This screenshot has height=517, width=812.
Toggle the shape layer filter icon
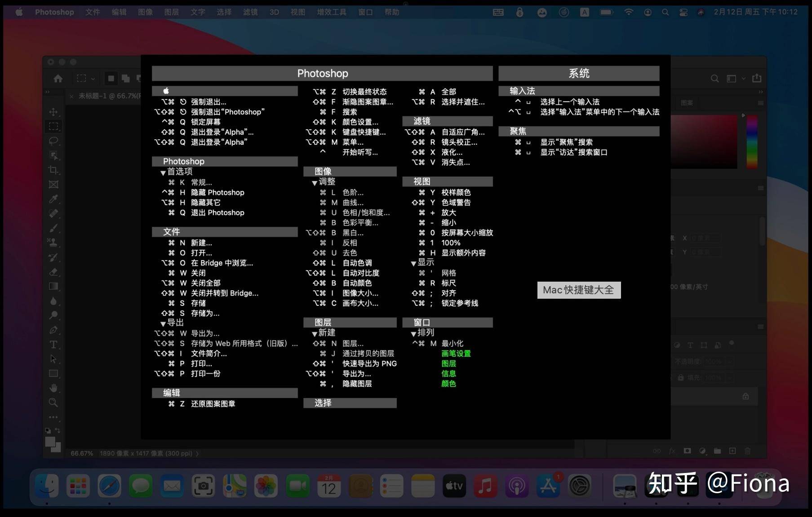pyautogui.click(x=704, y=345)
